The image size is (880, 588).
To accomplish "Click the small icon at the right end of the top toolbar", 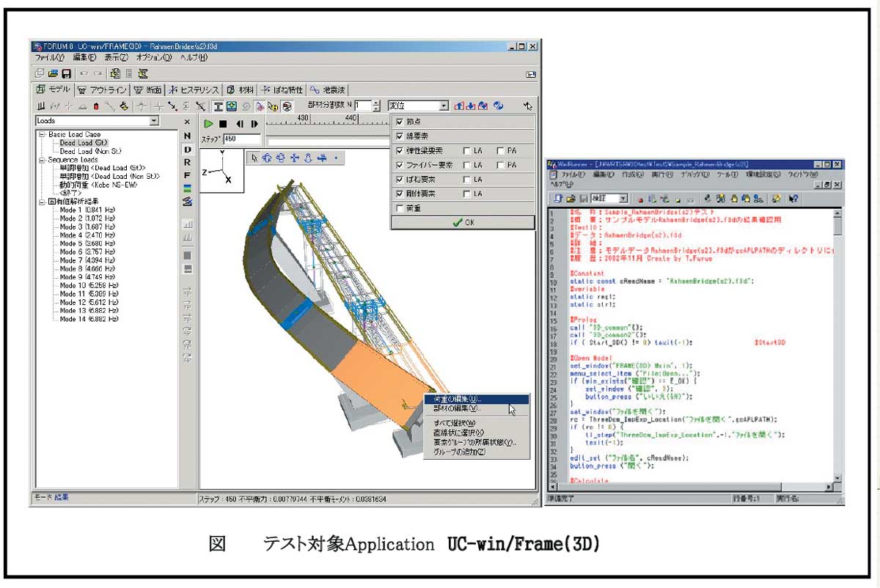I will (x=531, y=74).
